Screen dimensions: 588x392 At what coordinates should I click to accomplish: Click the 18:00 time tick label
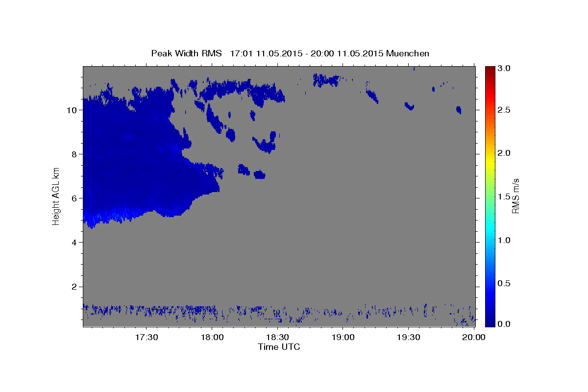click(212, 337)
